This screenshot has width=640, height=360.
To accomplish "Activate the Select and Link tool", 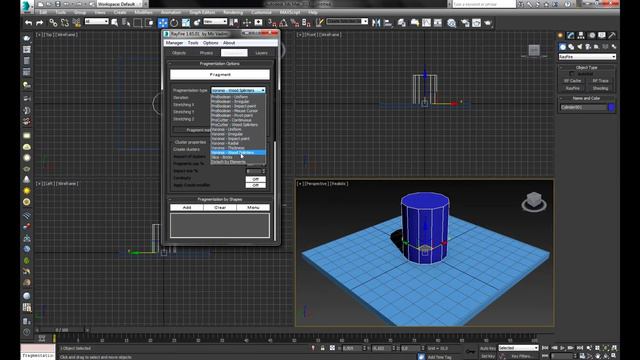I will (53, 23).
